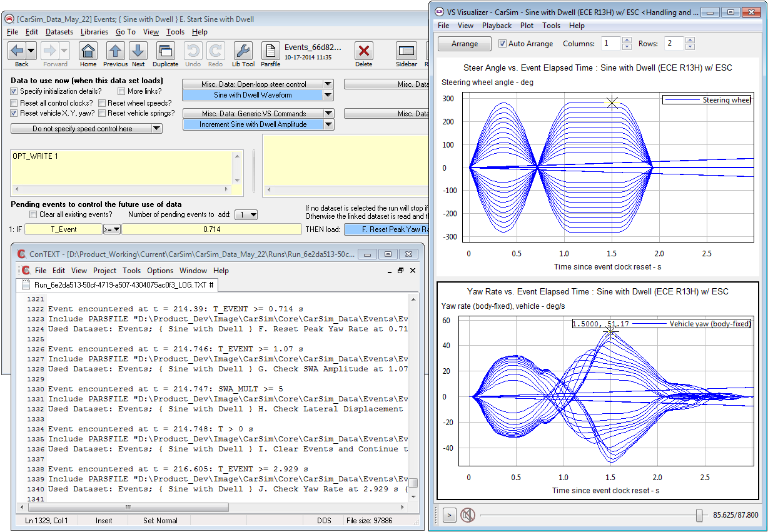Viewport: 768px width, 532px height.
Task: Enable Reset all control clocks checkbox
Action: pyautogui.click(x=14, y=103)
